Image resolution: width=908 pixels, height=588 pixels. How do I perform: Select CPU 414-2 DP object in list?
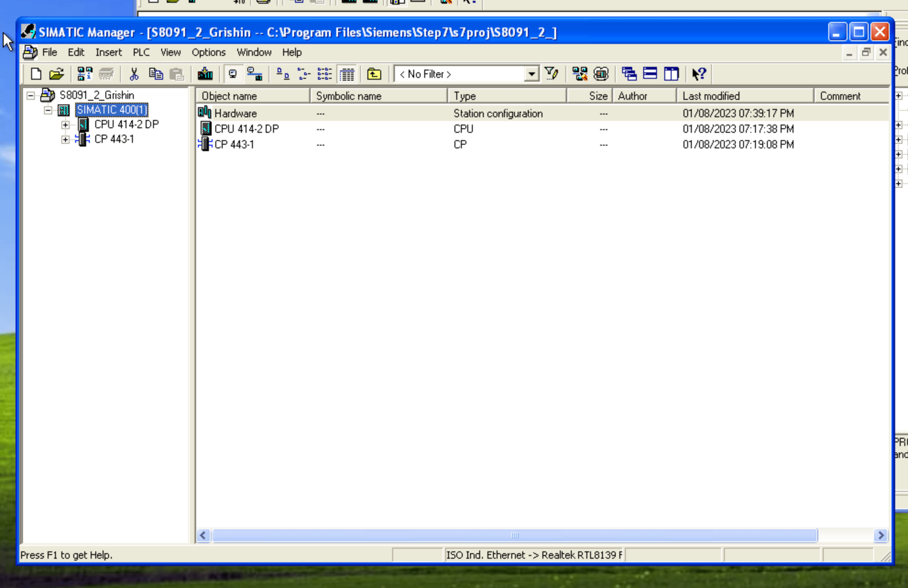(x=246, y=129)
